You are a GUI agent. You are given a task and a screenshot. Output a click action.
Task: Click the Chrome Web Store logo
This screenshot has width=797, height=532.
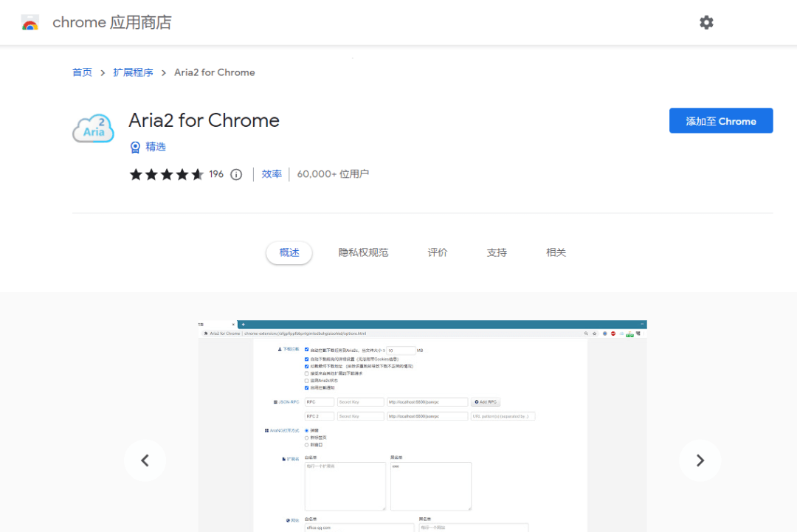point(30,22)
